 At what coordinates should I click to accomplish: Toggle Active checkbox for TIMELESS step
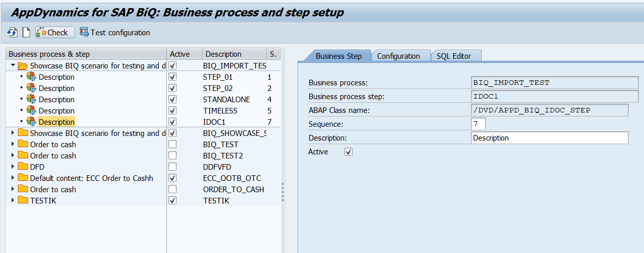pos(172,111)
